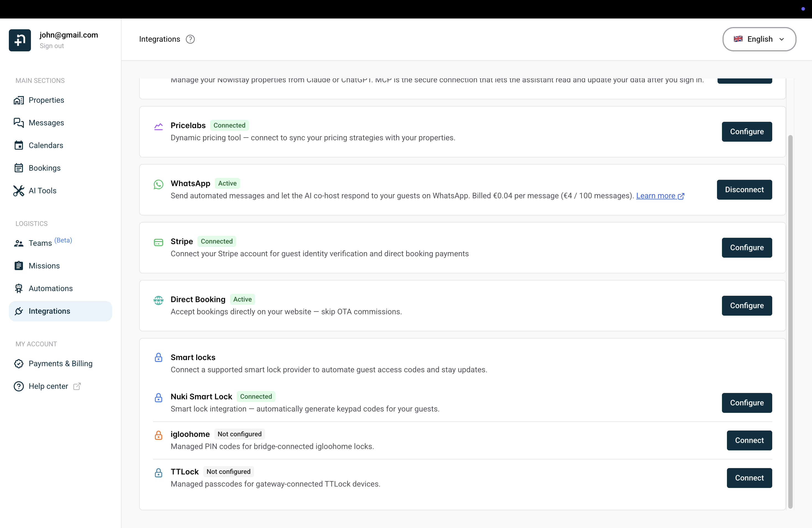Open the English language dropdown

pyautogui.click(x=759, y=39)
